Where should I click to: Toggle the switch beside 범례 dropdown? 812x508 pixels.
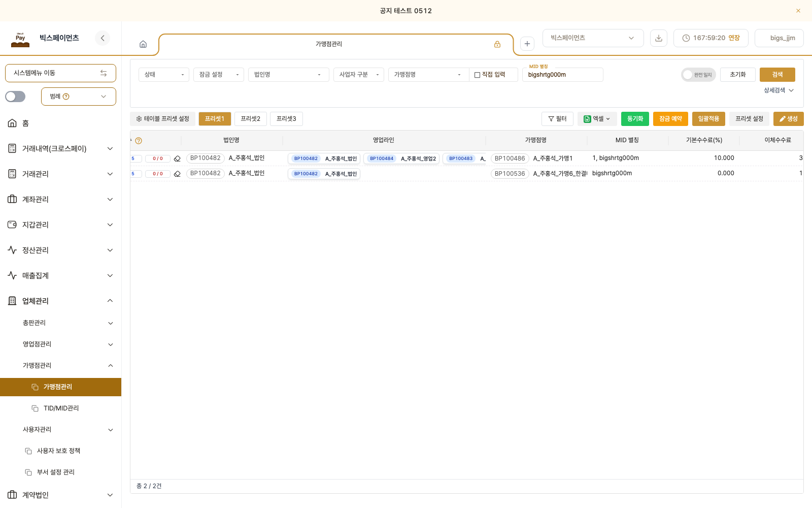(15, 97)
